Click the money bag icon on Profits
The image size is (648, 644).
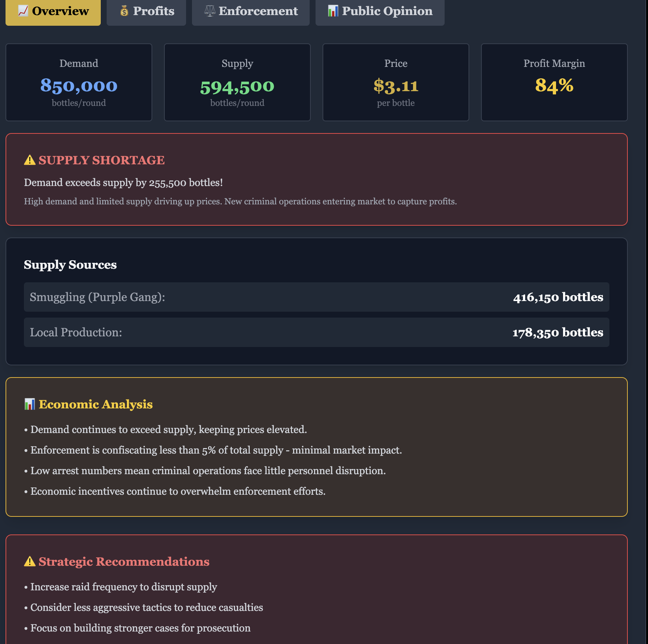(x=124, y=11)
